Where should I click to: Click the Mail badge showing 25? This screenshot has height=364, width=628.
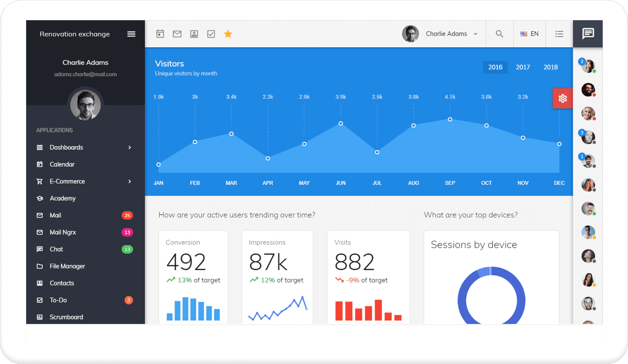(x=127, y=215)
